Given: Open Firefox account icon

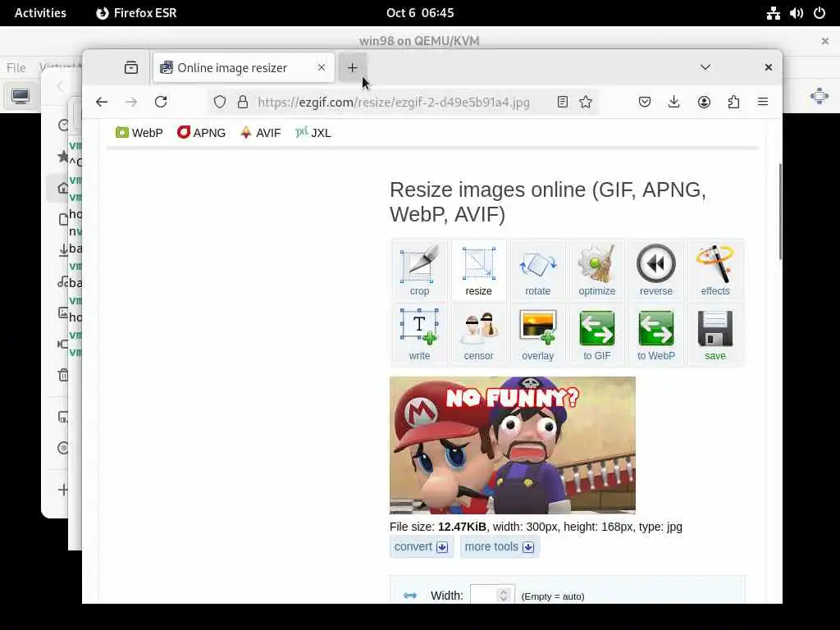Looking at the screenshot, I should click(704, 102).
